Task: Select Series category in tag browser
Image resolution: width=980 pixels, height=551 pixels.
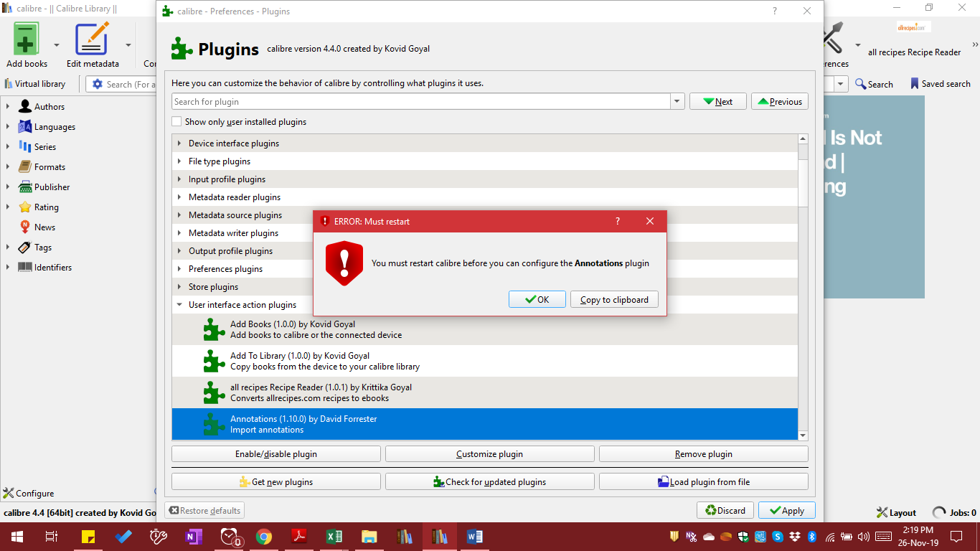Action: point(44,147)
